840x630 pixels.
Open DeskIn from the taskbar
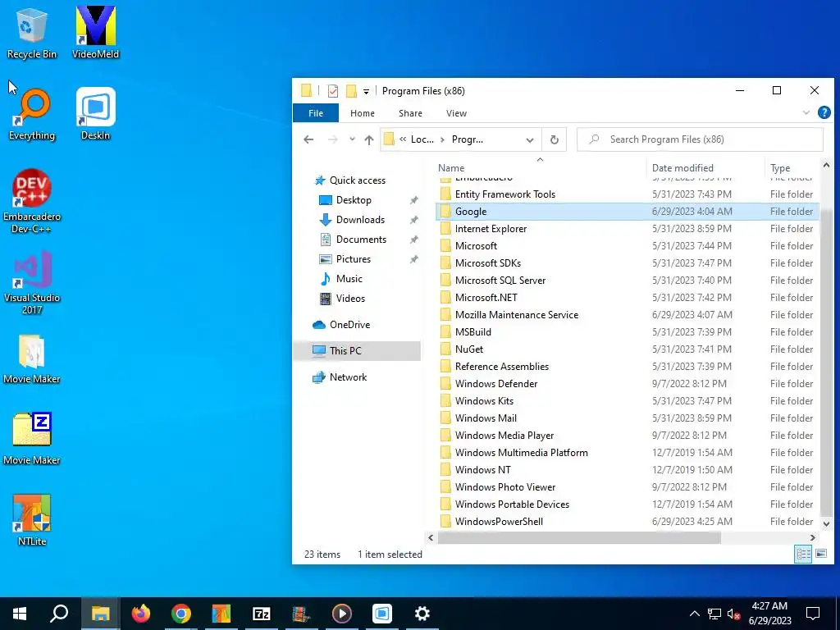[382, 614]
